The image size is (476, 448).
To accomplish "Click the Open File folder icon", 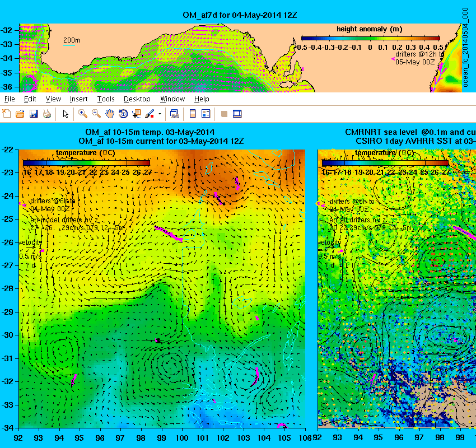I will coord(20,114).
